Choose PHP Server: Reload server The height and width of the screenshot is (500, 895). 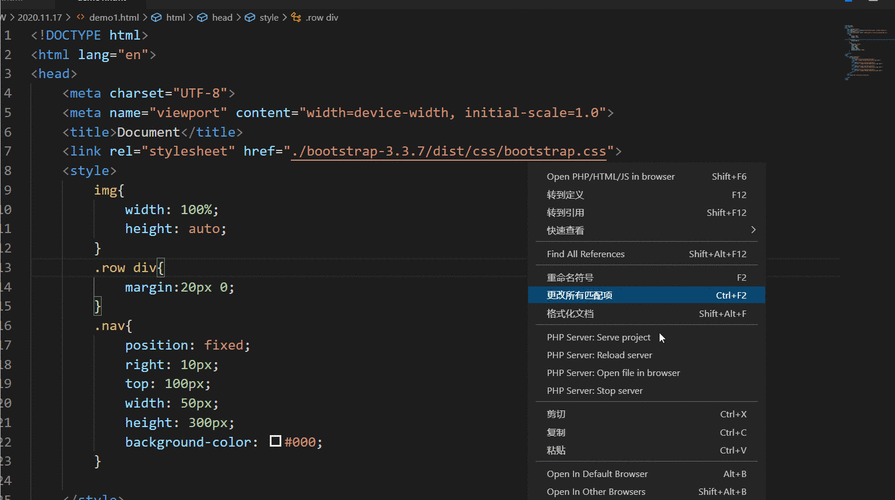(x=646, y=355)
